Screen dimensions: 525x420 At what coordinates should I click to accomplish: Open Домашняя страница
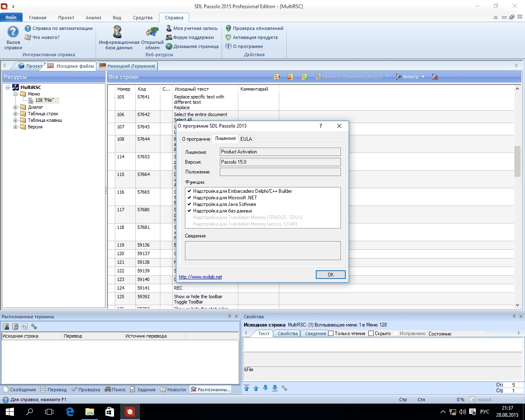[x=192, y=46]
